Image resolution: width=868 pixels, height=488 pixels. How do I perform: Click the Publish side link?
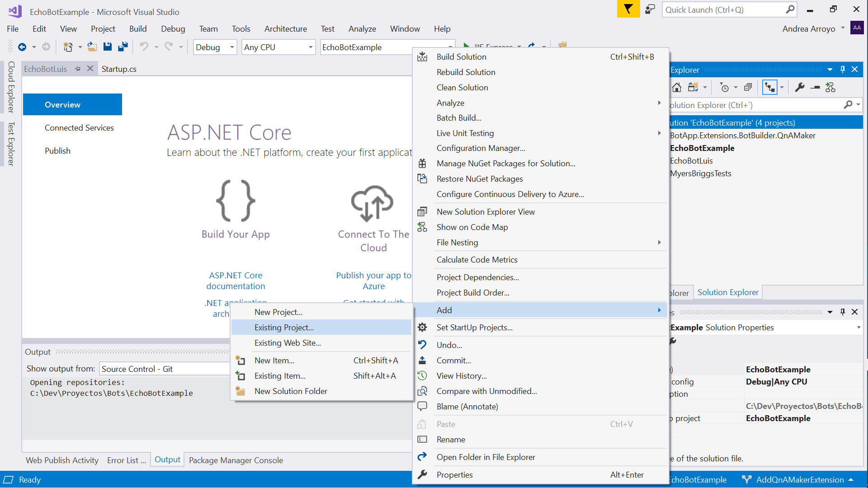tap(57, 151)
